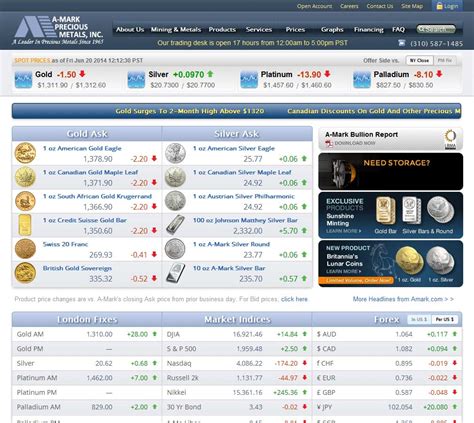Click the red down arrow beside Gold -1.50
Screen dimensions: 474x423
(82, 74)
